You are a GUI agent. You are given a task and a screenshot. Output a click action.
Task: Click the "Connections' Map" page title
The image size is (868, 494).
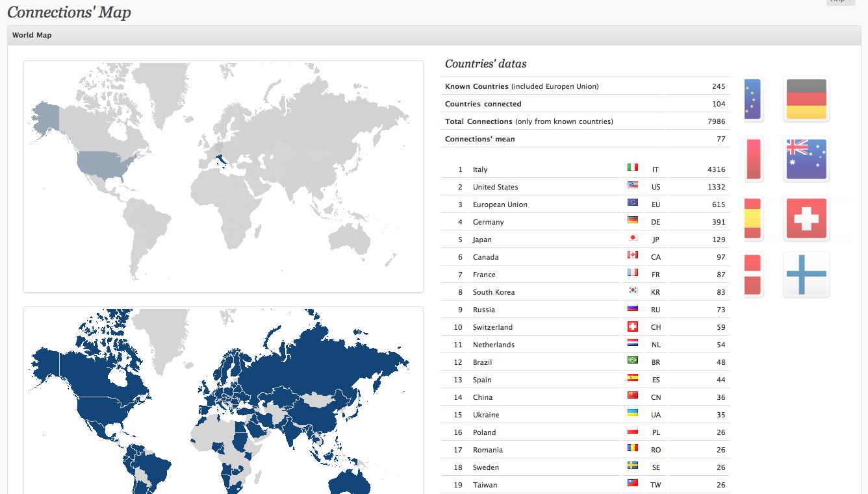tap(69, 12)
